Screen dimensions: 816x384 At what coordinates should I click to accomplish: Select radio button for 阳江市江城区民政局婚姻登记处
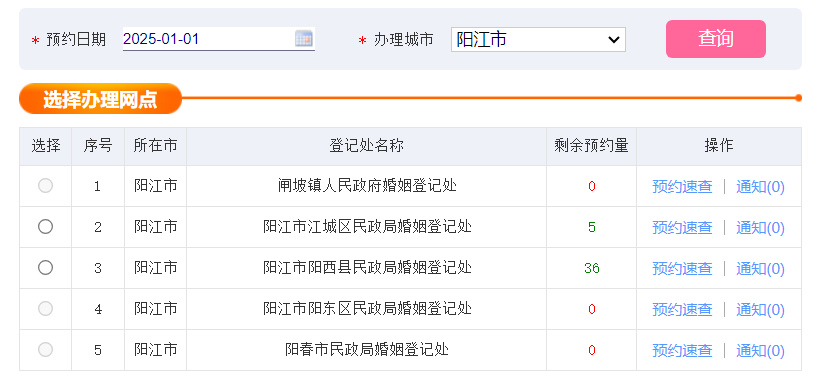(x=46, y=226)
